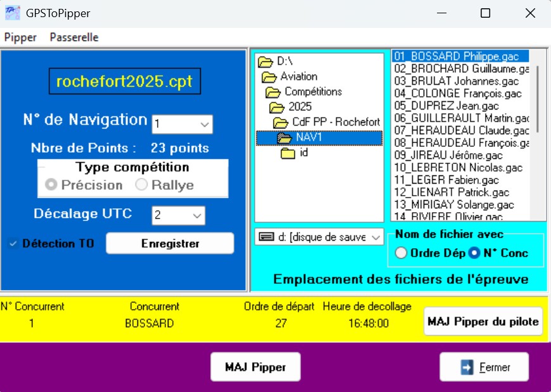The width and height of the screenshot is (551, 392).
Task: Click the Aviation folder icon
Action: (270, 77)
